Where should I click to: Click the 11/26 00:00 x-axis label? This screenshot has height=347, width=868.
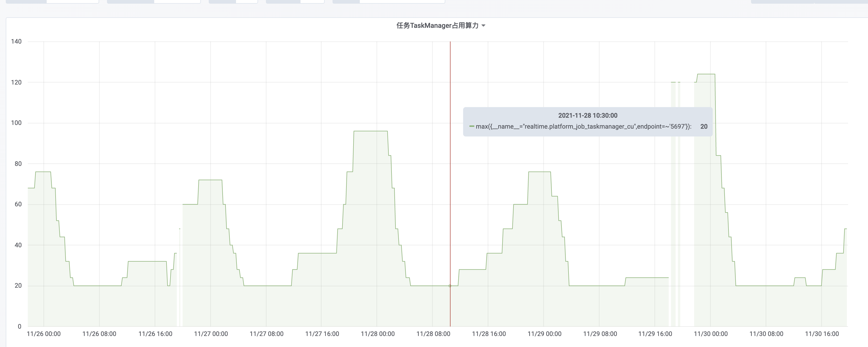[x=44, y=334]
